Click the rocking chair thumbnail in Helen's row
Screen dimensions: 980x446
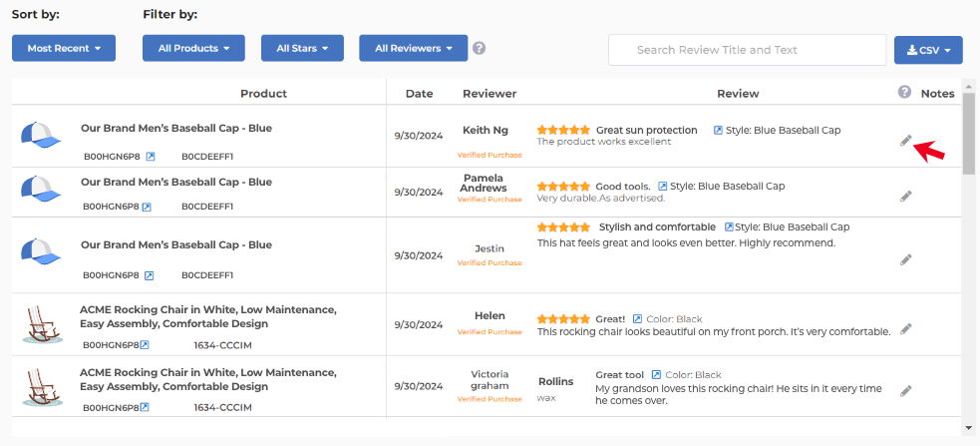pyautogui.click(x=42, y=324)
